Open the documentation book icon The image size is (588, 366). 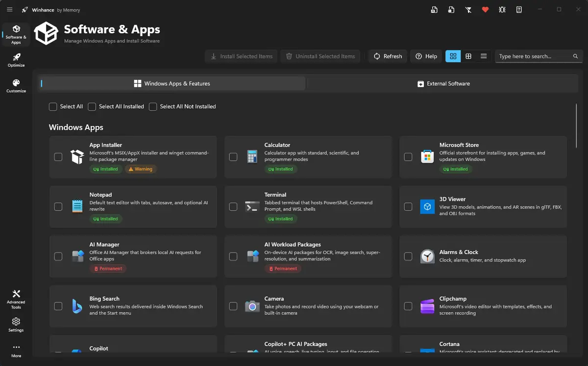pyautogui.click(x=519, y=9)
